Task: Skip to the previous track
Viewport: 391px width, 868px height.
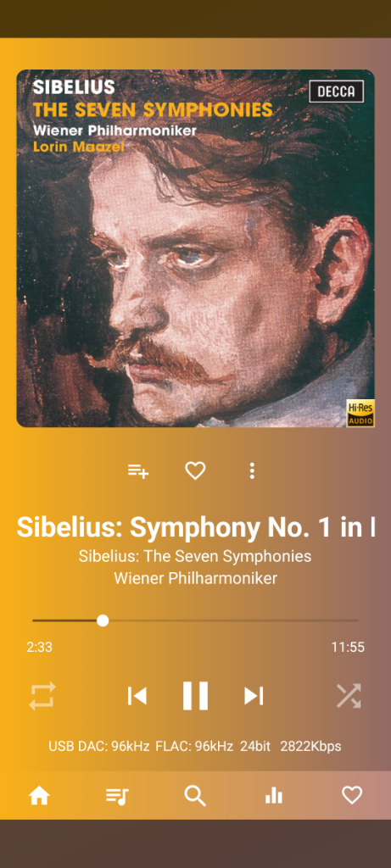Action: point(137,696)
